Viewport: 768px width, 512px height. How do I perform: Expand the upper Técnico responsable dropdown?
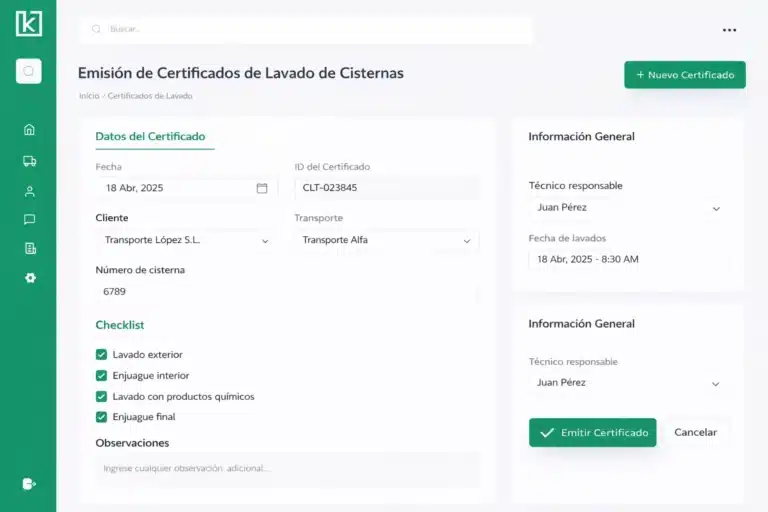click(628, 208)
